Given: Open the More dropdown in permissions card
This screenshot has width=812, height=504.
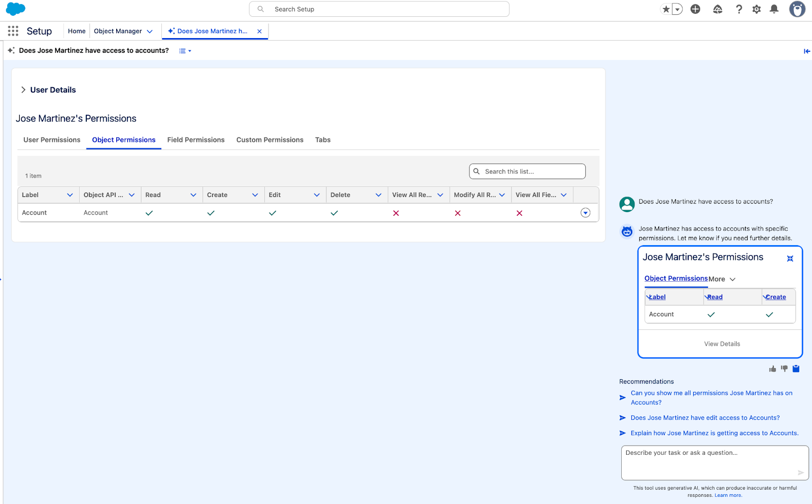Looking at the screenshot, I should click(722, 279).
